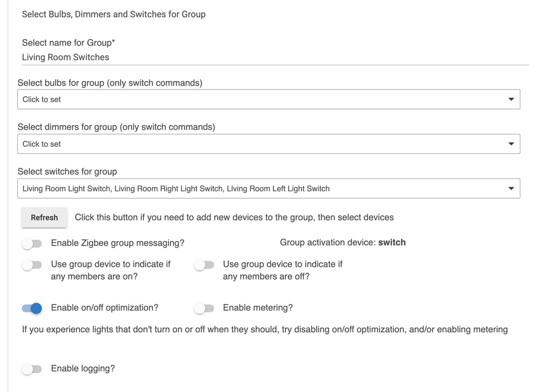Expand dimmers list via its chevron arrow
536x392 pixels.
(511, 143)
